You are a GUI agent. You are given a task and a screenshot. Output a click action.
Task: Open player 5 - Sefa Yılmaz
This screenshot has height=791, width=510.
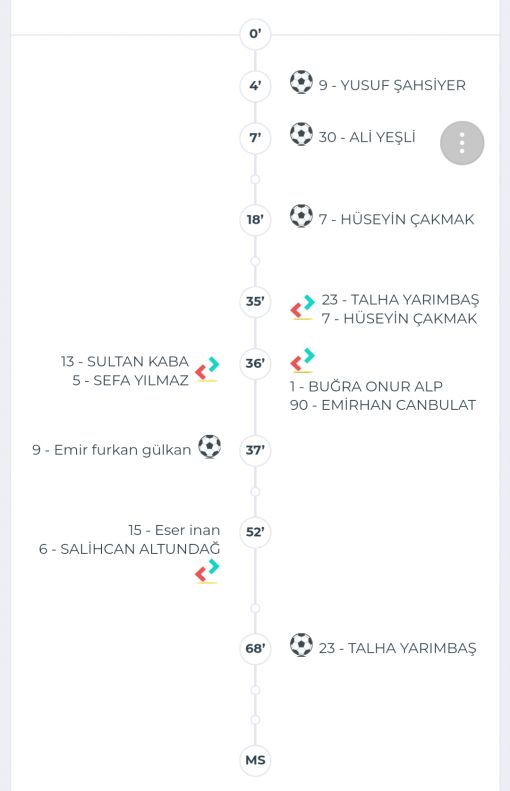tap(131, 380)
